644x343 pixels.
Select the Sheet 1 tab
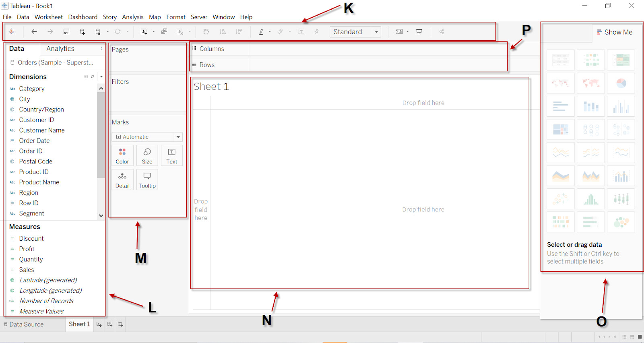tap(79, 324)
